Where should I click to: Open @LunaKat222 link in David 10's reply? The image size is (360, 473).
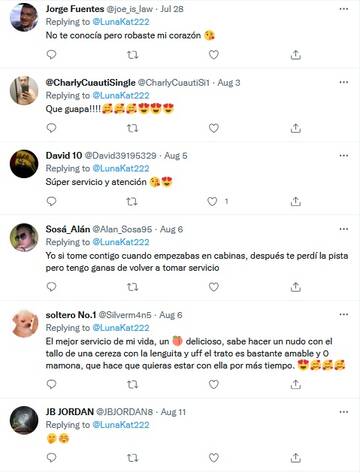(121, 169)
